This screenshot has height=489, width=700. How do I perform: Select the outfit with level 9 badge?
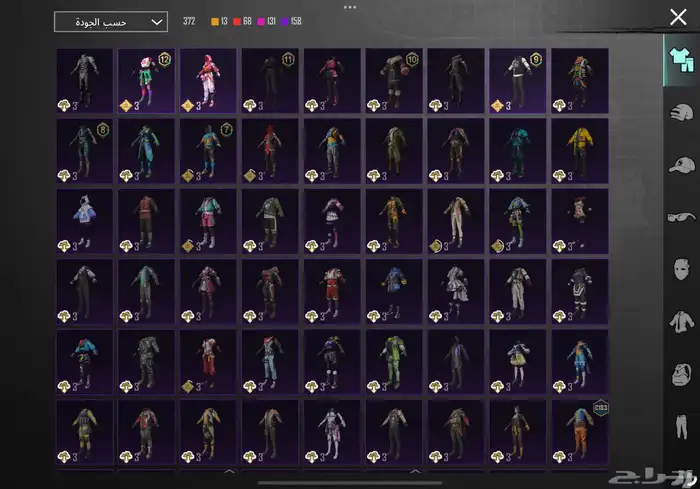pyautogui.click(x=517, y=81)
